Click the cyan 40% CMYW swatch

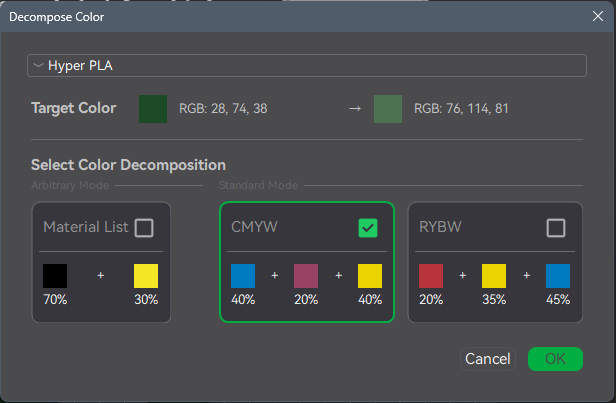[243, 276]
